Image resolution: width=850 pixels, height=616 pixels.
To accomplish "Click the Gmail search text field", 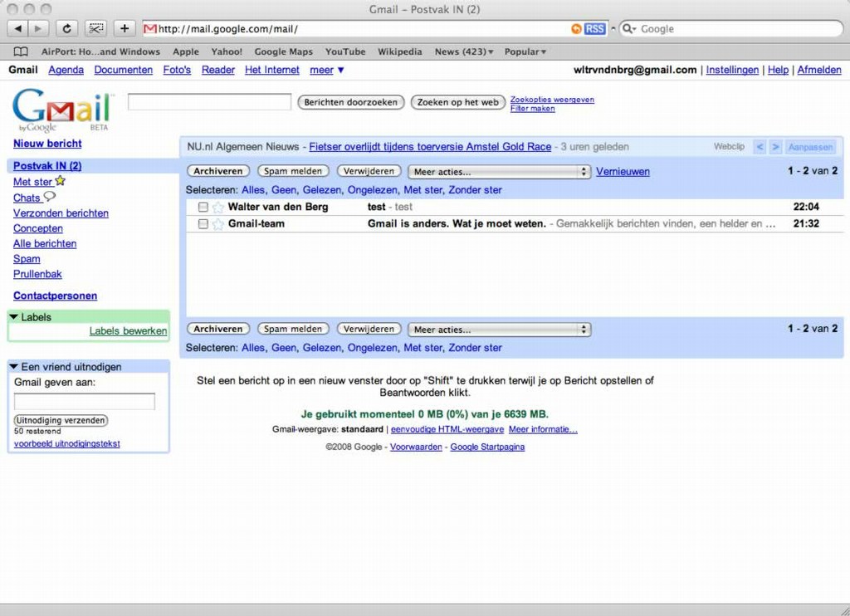I will tap(209, 102).
